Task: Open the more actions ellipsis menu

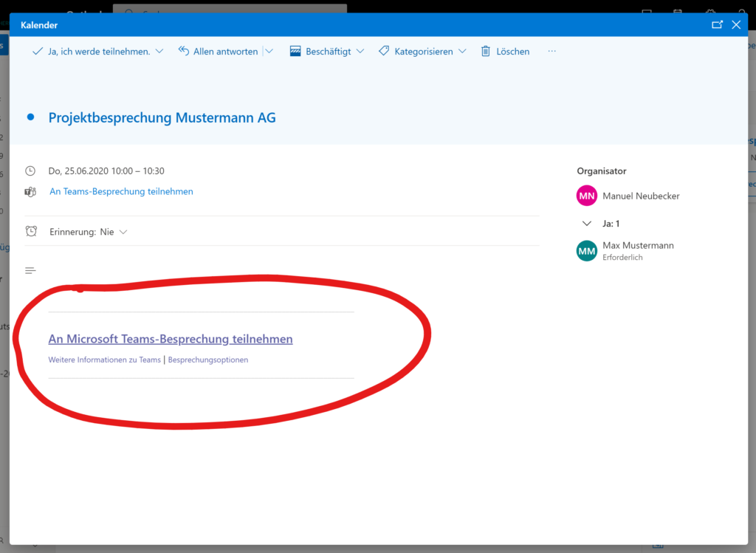Action: point(552,51)
